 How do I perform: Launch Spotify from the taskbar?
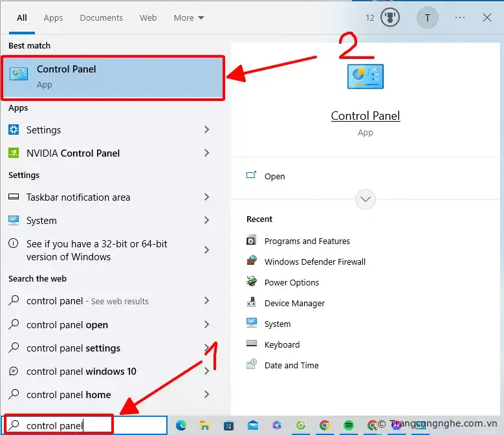point(348,425)
